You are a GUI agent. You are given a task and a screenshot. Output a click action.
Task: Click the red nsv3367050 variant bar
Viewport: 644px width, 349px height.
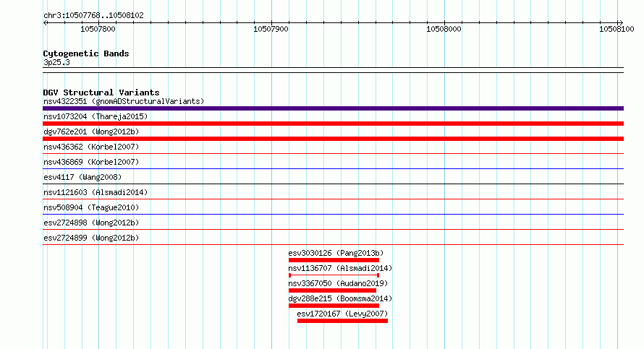point(332,290)
